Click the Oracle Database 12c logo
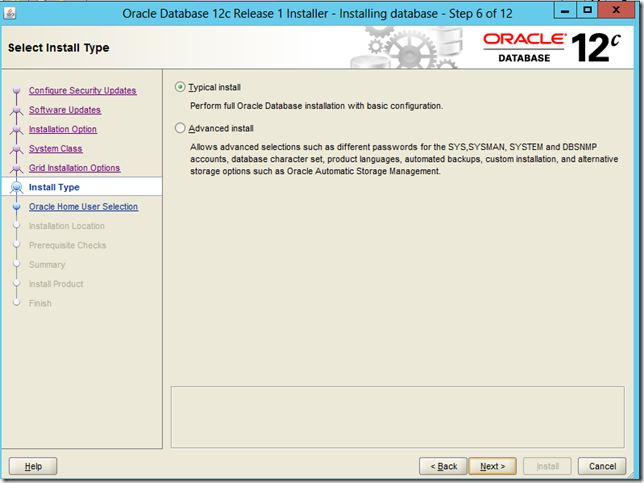This screenshot has height=483, width=644. coord(552,48)
